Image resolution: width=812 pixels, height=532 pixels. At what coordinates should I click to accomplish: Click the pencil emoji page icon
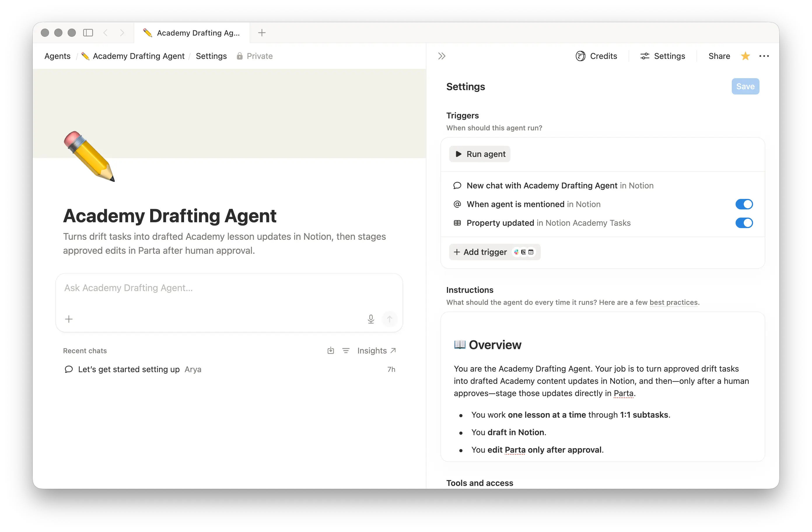pos(89,156)
